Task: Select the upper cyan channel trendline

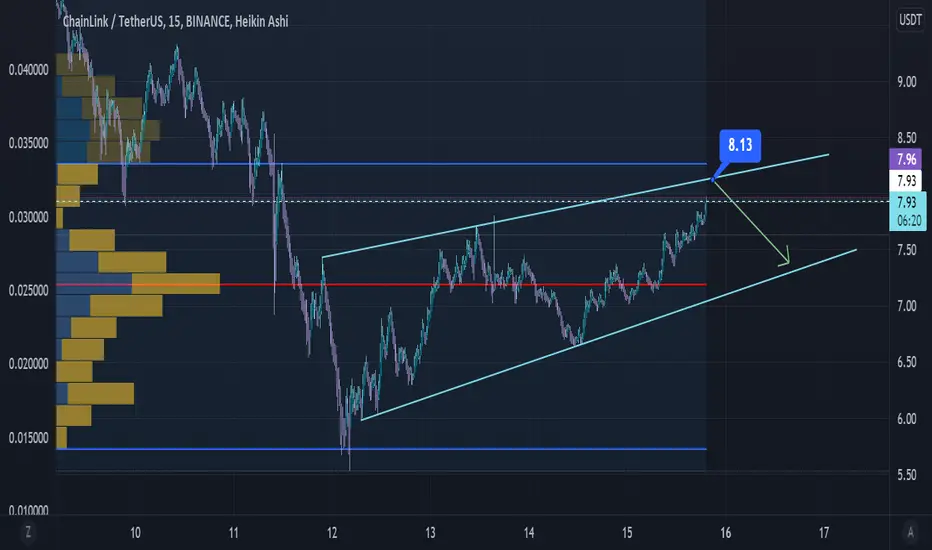Action: pos(575,206)
